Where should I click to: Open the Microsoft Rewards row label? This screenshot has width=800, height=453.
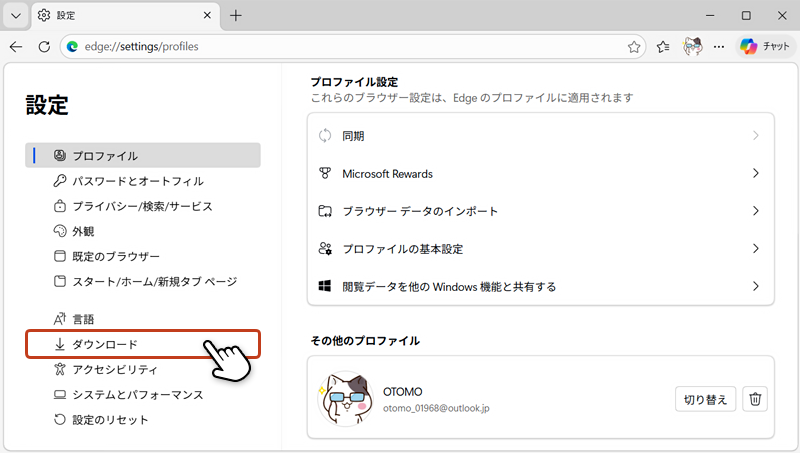click(x=387, y=174)
